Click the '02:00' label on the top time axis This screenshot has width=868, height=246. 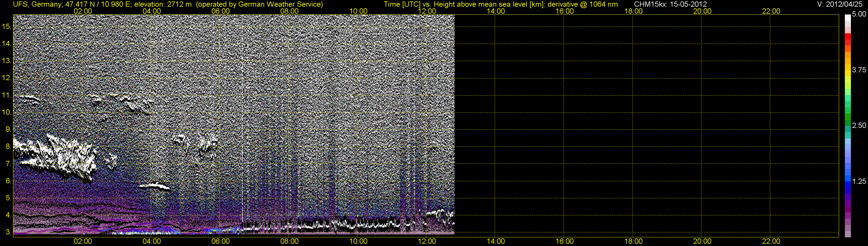point(83,11)
